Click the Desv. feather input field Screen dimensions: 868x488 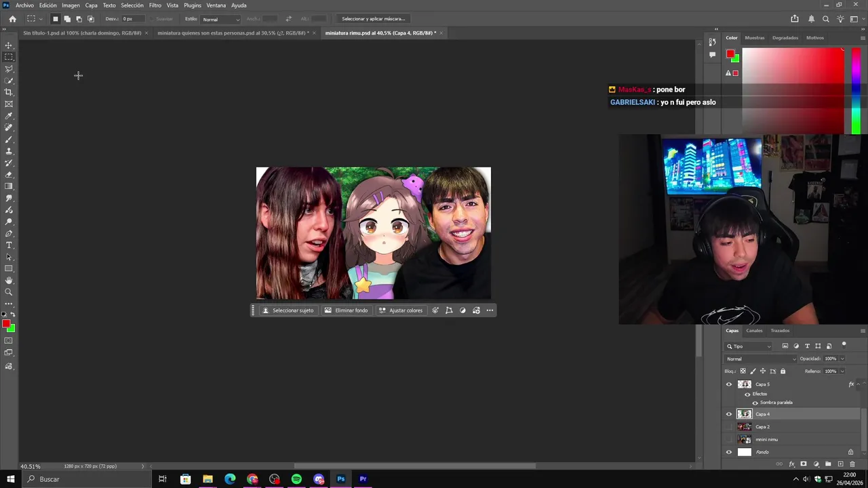(134, 19)
